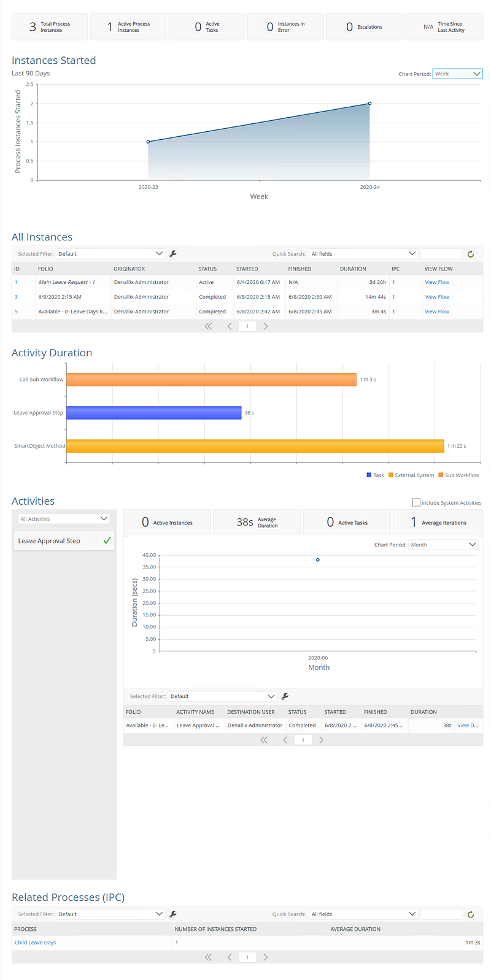This screenshot has height=980, width=491.
Task: Open filter settings wrench in Activities table
Action: click(x=285, y=697)
